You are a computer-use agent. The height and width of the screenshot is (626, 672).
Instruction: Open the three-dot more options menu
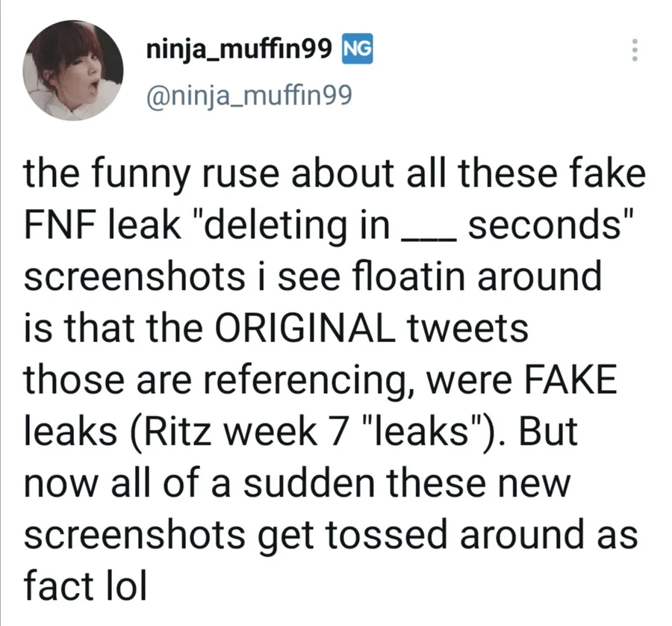pos(635,49)
